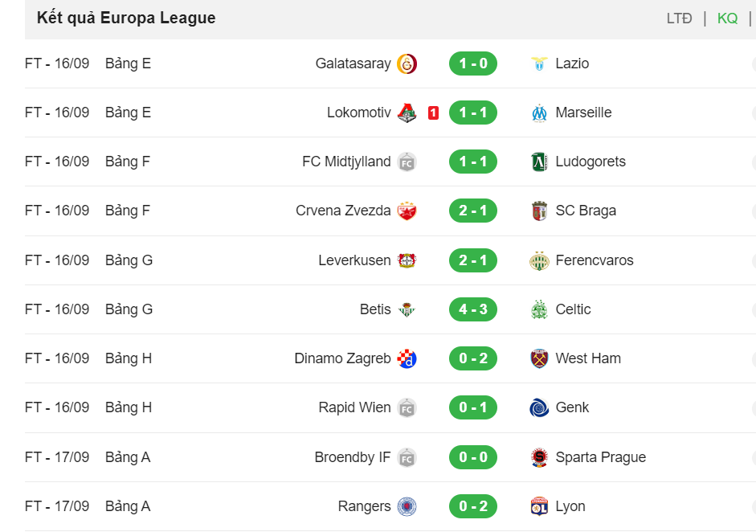Click the Crvena Zvezda star logo
This screenshot has width=756, height=532.
[x=407, y=211]
